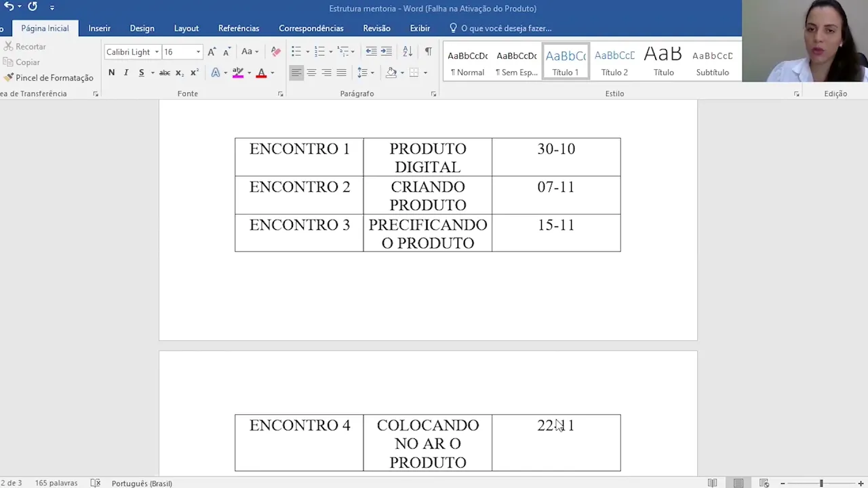Open text effects (glowing A) icon
Image resolution: width=868 pixels, height=488 pixels.
[x=215, y=73]
